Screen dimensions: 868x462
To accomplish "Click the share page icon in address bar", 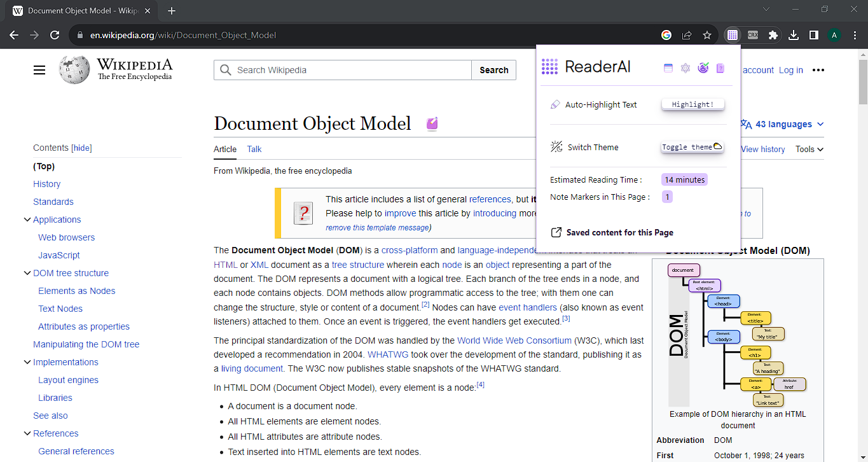I will [x=687, y=35].
